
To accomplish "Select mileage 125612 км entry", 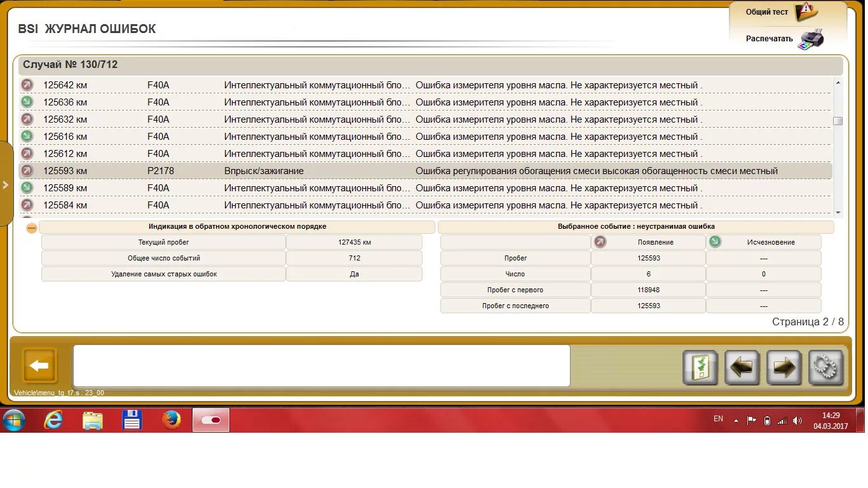I will 65,153.
